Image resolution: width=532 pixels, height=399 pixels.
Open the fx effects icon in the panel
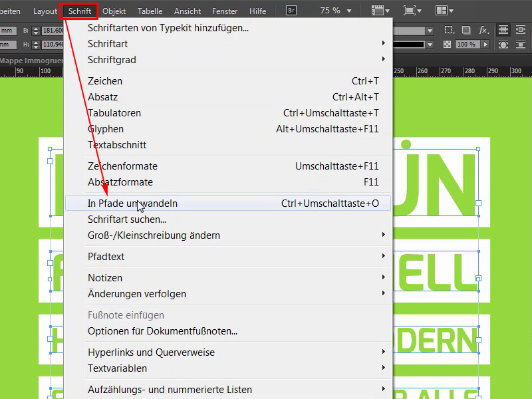(x=483, y=30)
